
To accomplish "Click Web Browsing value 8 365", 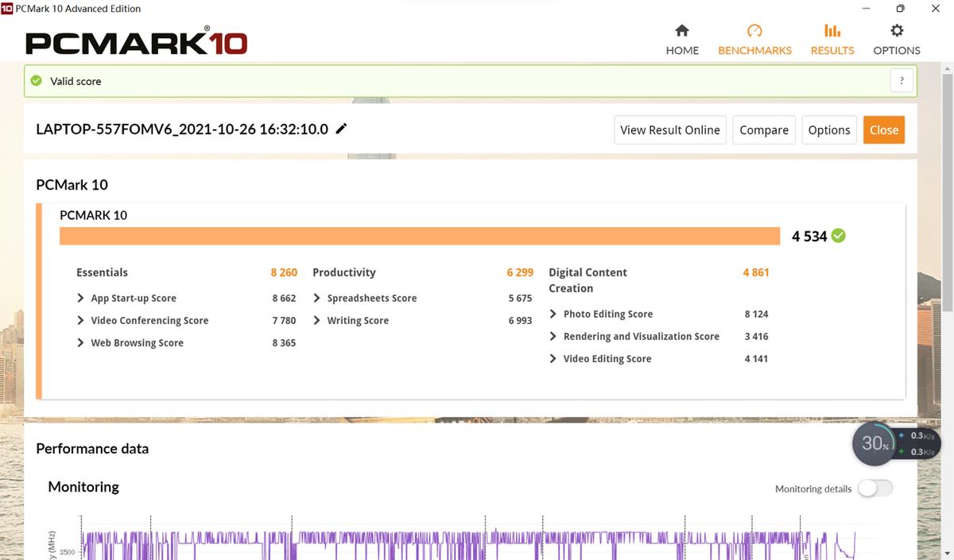I will [x=284, y=342].
